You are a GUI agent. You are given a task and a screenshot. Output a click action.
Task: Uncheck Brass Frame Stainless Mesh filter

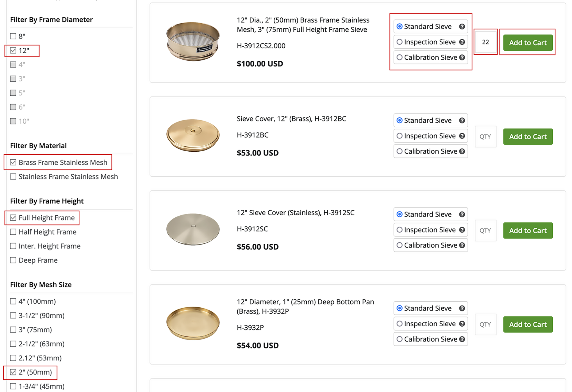coord(13,162)
